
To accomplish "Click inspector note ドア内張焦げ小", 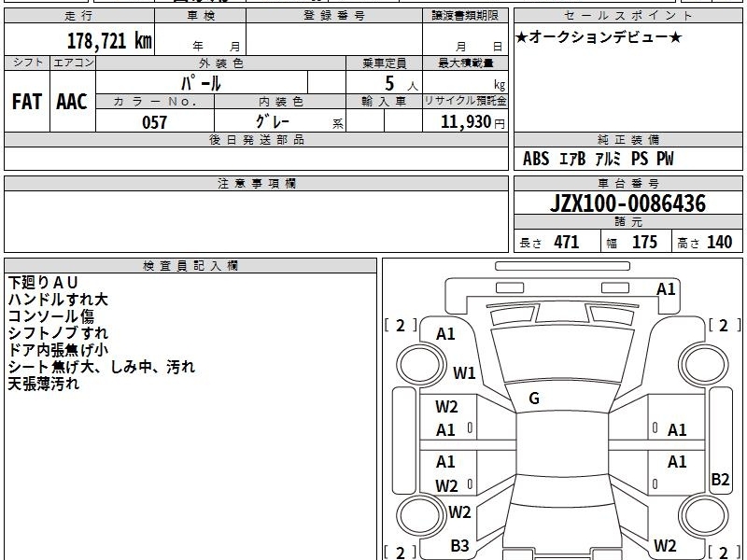I will (x=58, y=350).
